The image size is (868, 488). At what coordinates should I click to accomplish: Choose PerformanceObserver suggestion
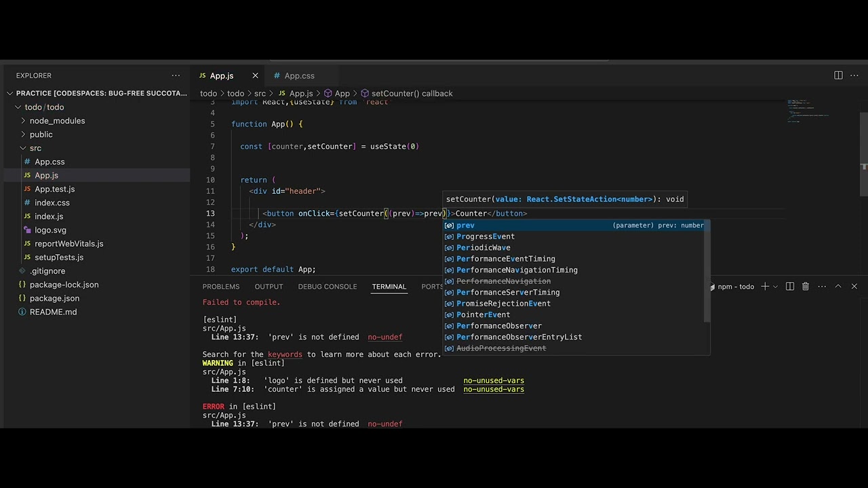pyautogui.click(x=574, y=326)
